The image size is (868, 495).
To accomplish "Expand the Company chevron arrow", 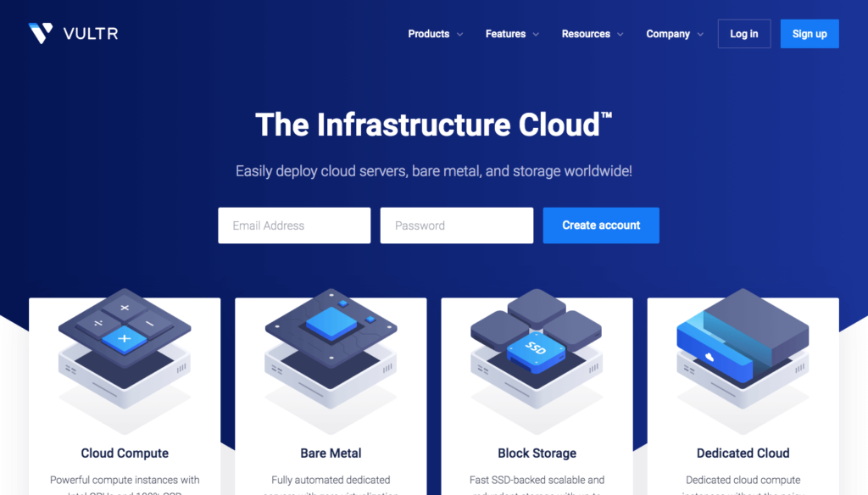I will click(700, 35).
